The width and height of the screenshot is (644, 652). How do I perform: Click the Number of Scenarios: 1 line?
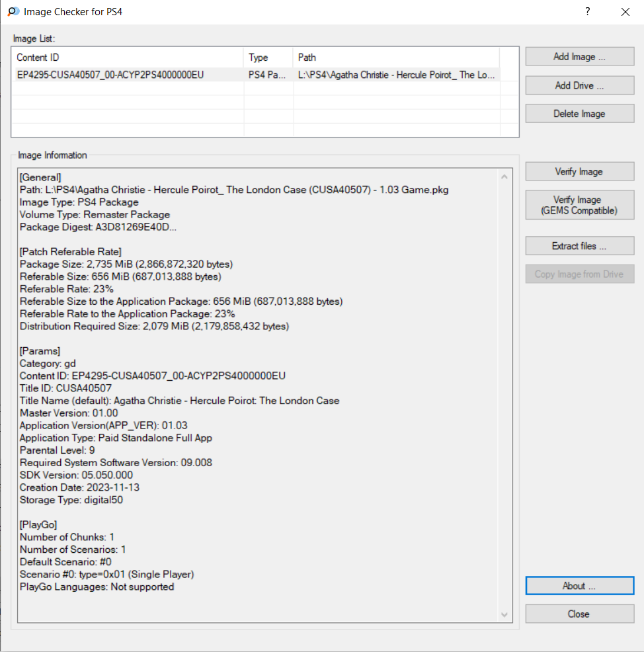coord(73,550)
